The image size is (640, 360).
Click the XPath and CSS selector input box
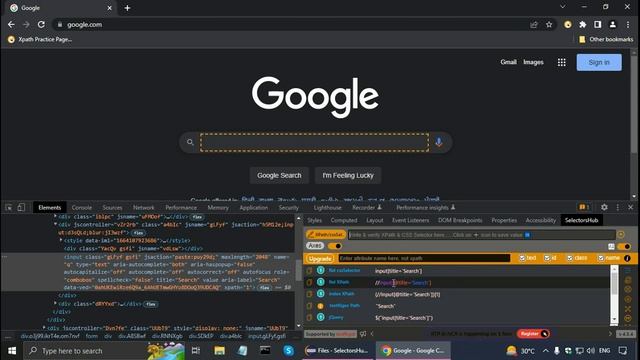click(482, 235)
